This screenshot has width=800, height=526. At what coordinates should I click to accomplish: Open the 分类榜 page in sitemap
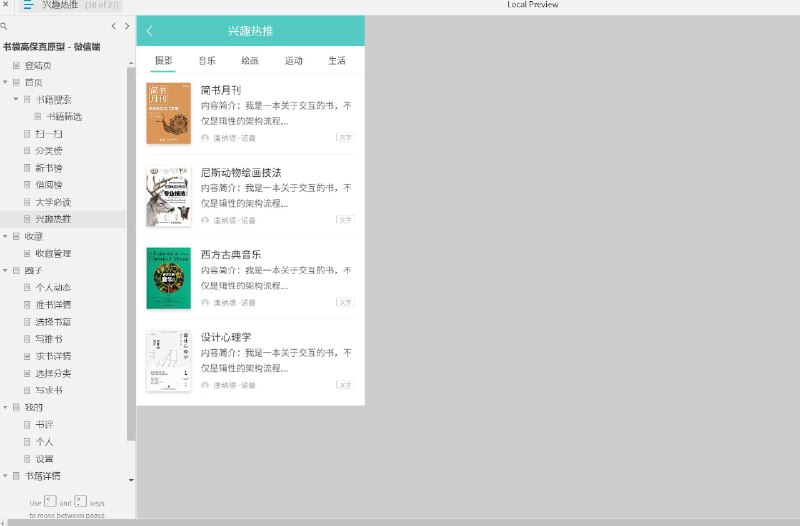[x=49, y=151]
